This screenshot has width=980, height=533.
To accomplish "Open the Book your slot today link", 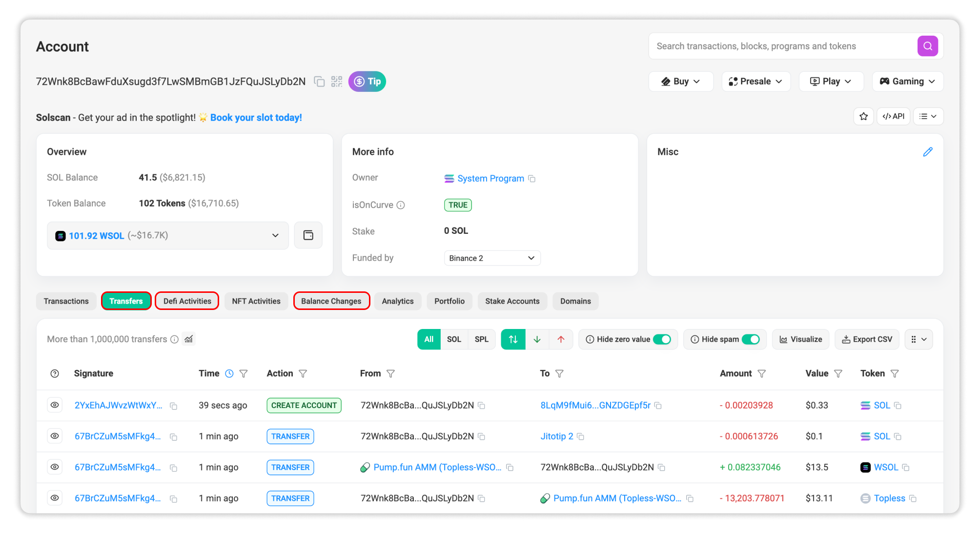I will coord(256,118).
